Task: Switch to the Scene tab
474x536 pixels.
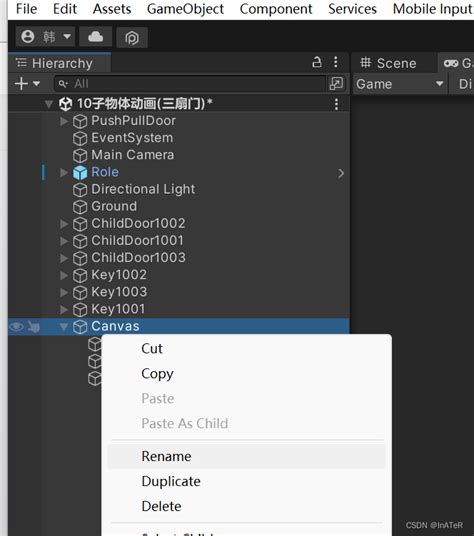Action: pos(388,63)
